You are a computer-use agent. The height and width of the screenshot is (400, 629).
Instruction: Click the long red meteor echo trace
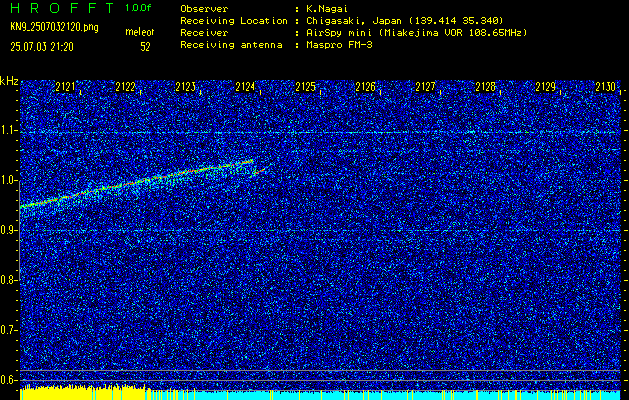[136, 183]
